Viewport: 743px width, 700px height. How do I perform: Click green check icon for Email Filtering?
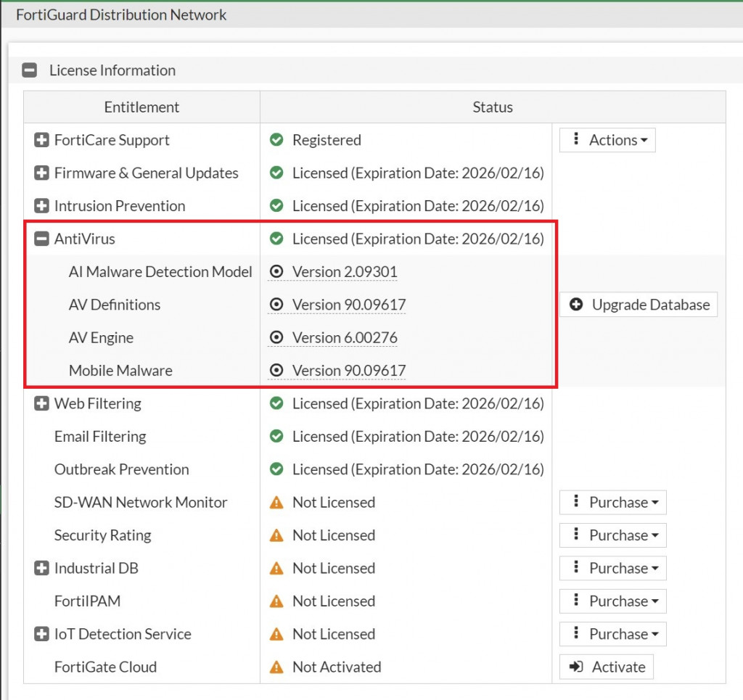(276, 436)
